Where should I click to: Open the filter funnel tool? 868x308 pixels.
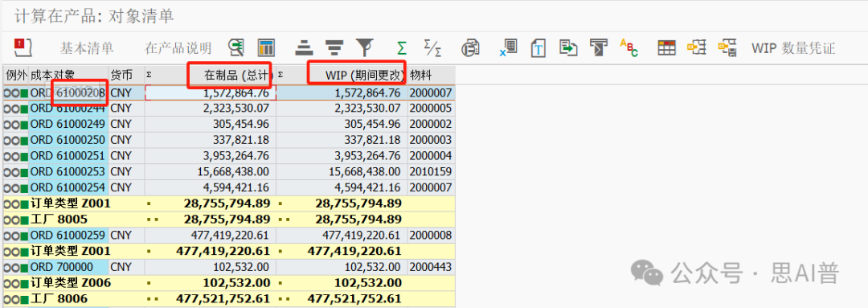point(364,47)
